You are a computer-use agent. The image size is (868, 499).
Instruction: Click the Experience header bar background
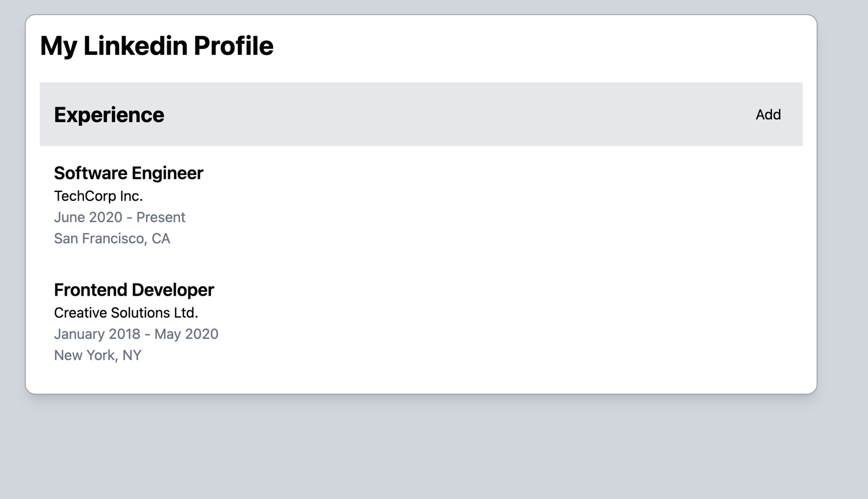click(x=434, y=114)
